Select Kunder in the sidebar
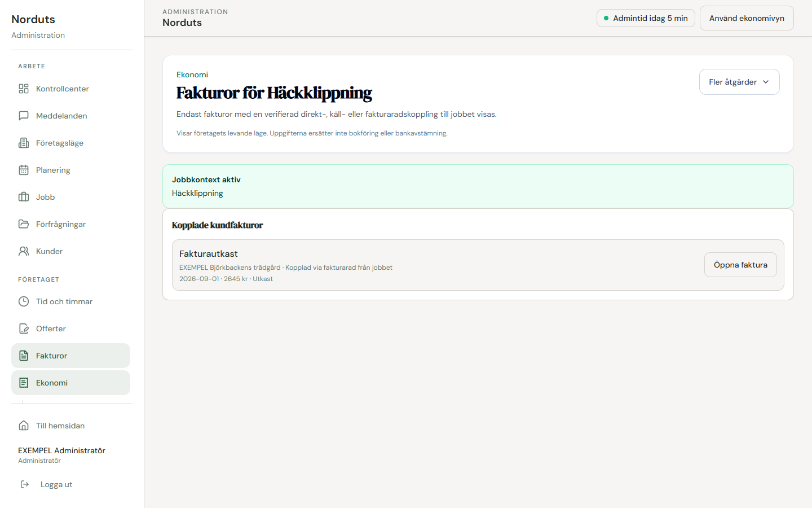 70,251
